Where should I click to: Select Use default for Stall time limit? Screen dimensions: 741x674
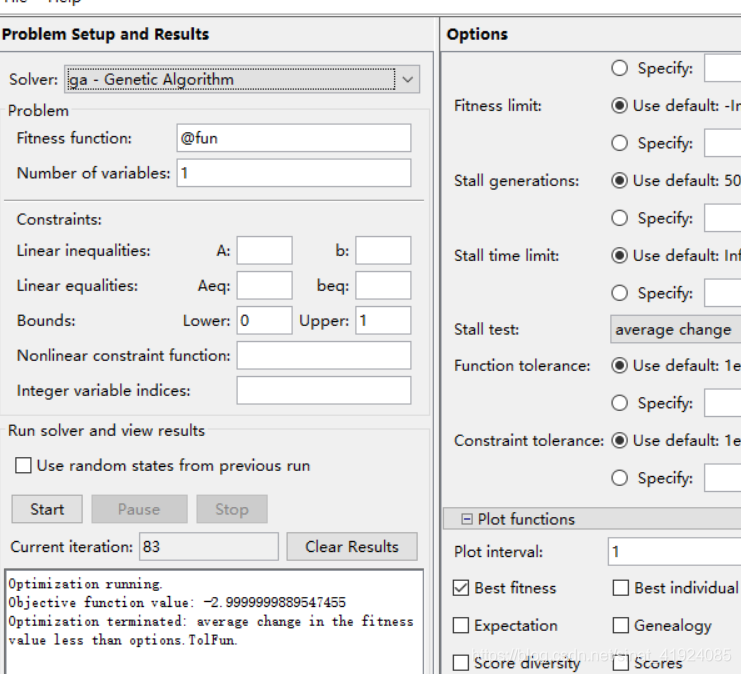(620, 256)
